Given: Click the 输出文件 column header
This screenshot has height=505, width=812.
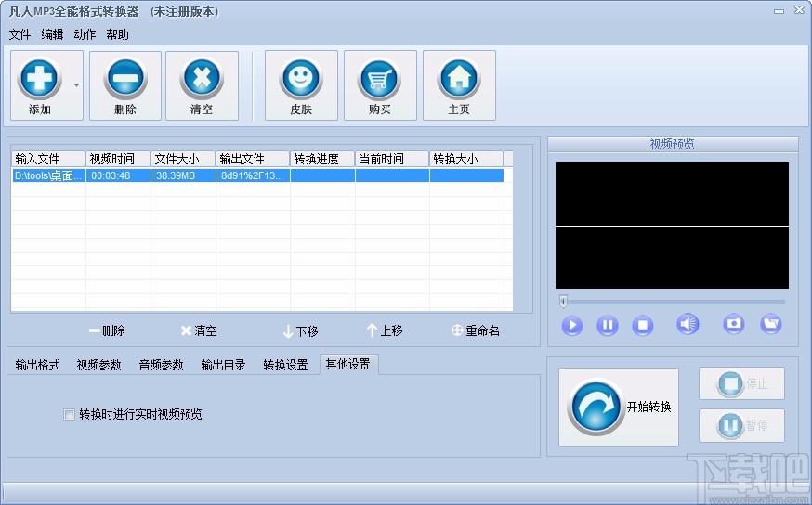Looking at the screenshot, I should click(253, 159).
